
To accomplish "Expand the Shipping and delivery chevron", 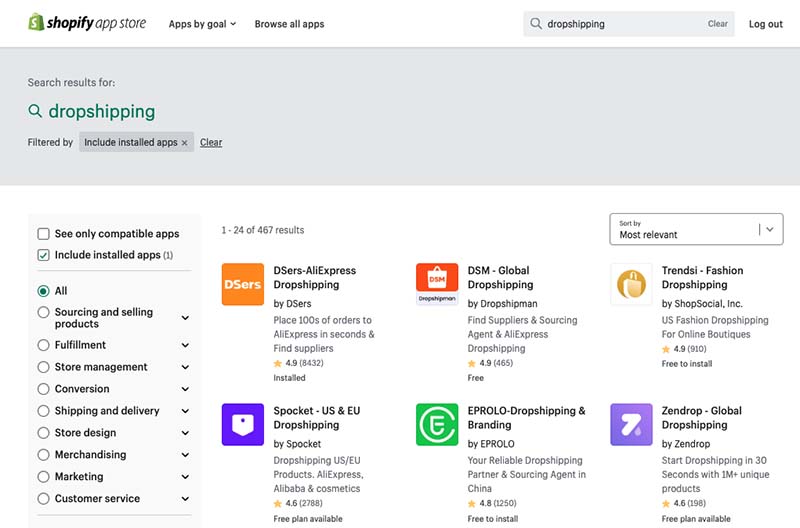I will (x=185, y=411).
